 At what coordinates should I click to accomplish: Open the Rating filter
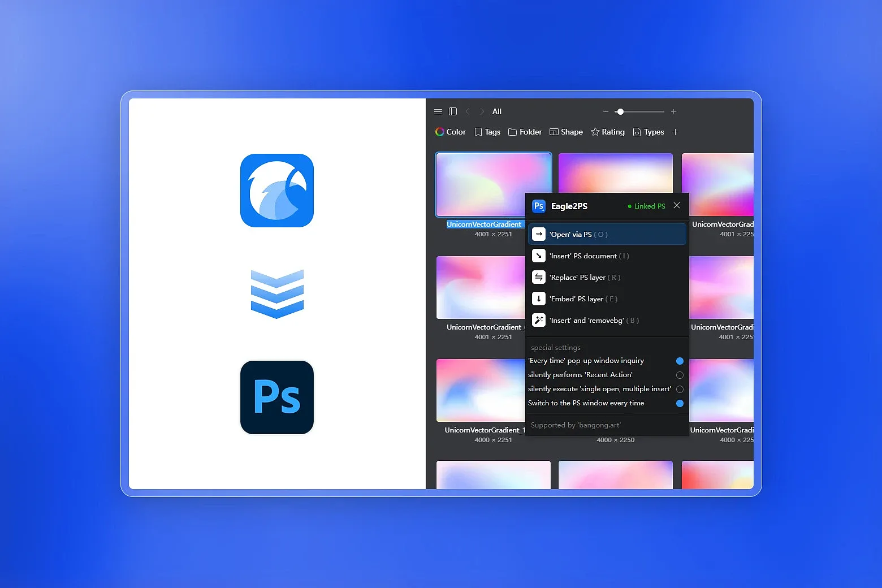click(608, 132)
